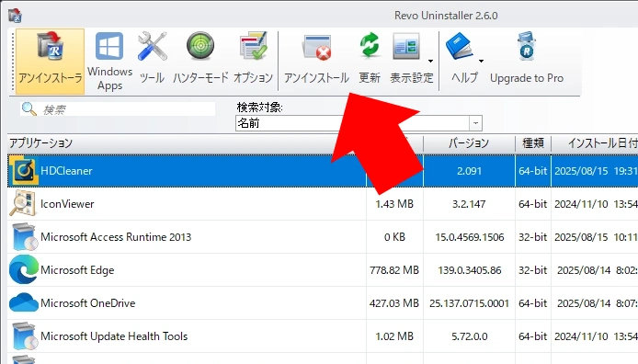Select the HDCleaner row
638x364 pixels.
pos(323,171)
